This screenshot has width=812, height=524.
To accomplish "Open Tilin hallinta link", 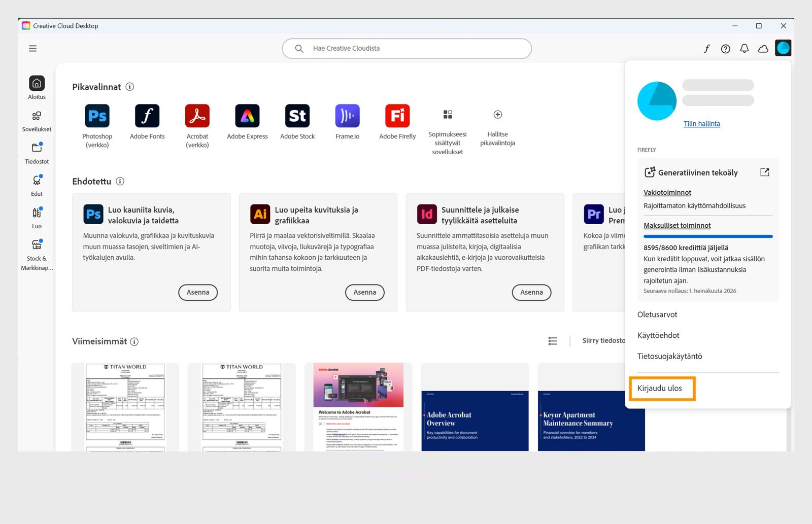I will (x=702, y=124).
